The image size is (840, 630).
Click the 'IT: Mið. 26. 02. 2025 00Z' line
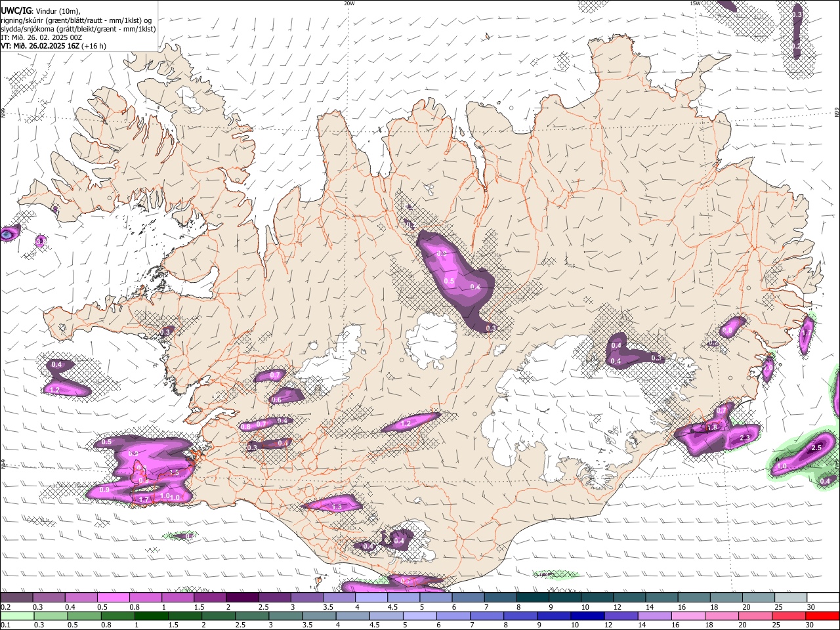coord(41,37)
